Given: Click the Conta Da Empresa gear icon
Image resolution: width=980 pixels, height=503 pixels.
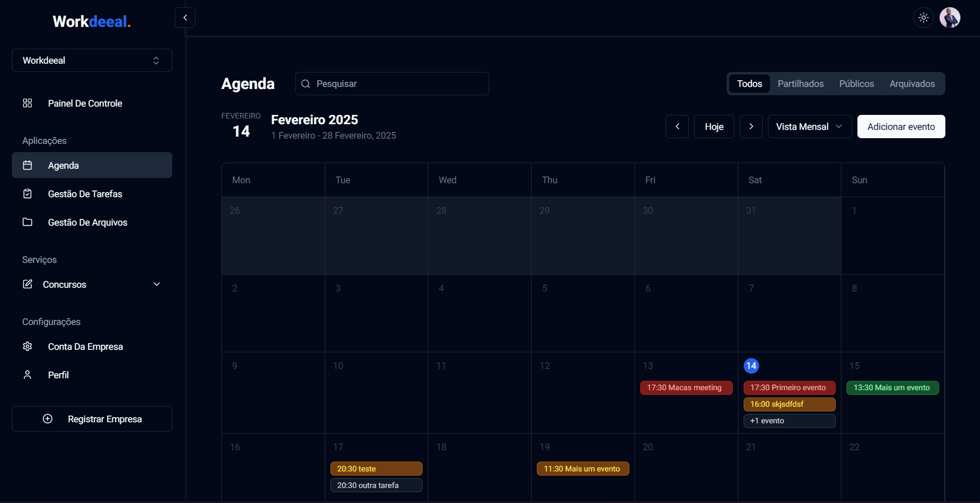Looking at the screenshot, I should (x=27, y=346).
